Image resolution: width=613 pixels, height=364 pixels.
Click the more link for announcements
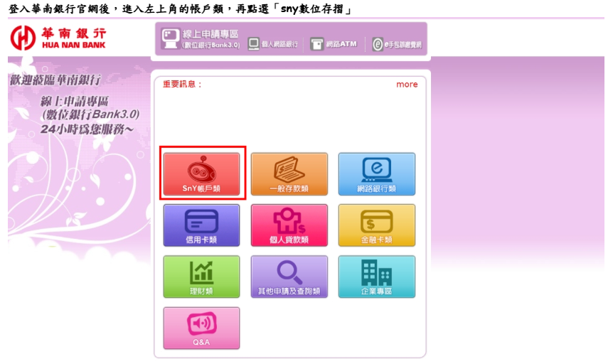[407, 85]
